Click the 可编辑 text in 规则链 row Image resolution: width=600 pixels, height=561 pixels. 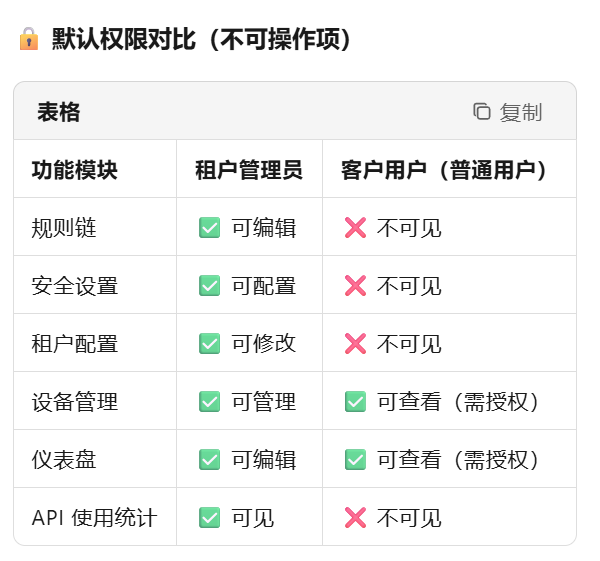coord(264,228)
